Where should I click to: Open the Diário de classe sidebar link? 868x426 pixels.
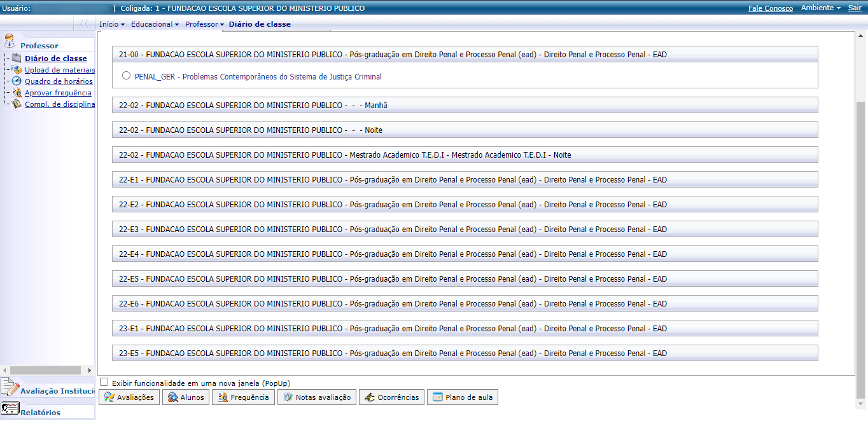point(56,58)
